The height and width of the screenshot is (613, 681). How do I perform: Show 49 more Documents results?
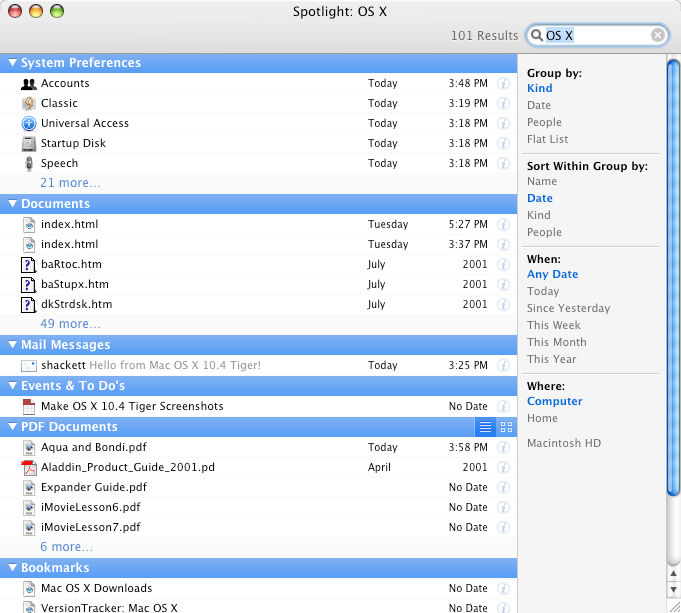pos(70,324)
